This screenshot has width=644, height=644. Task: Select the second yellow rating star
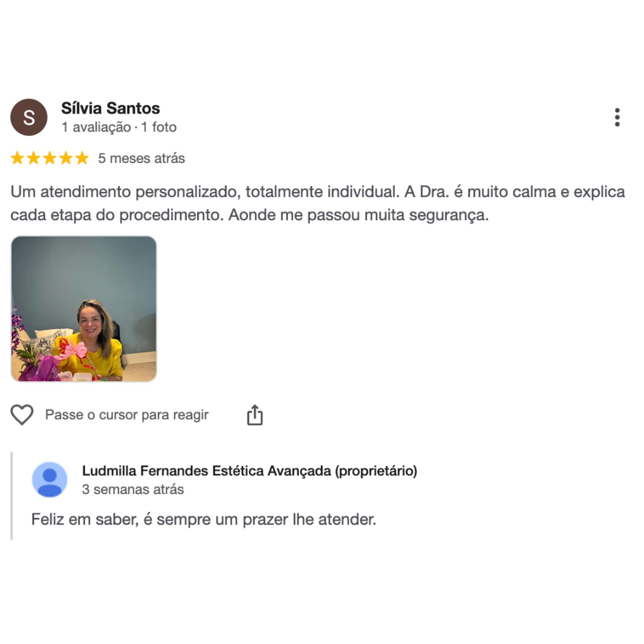coord(33,158)
